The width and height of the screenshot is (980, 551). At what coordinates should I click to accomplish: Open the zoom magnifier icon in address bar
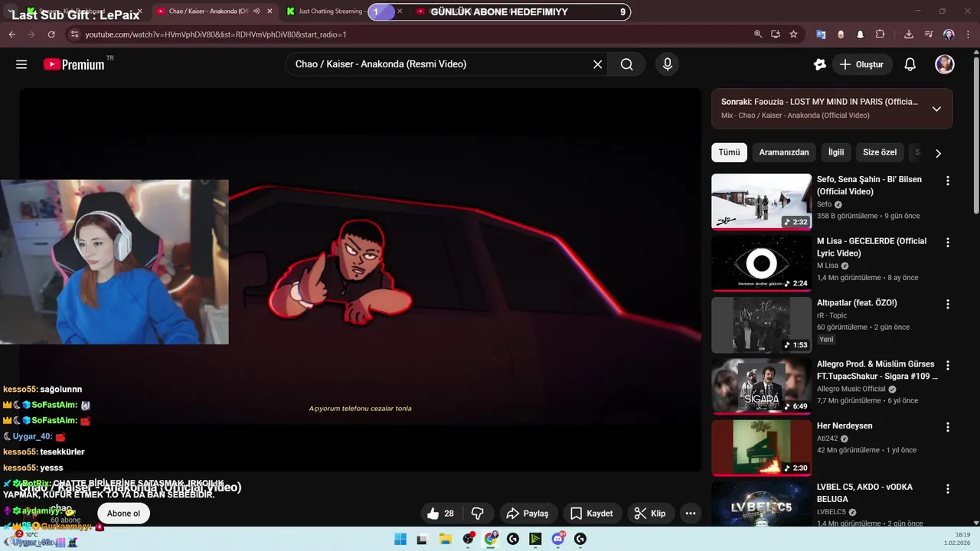758,34
